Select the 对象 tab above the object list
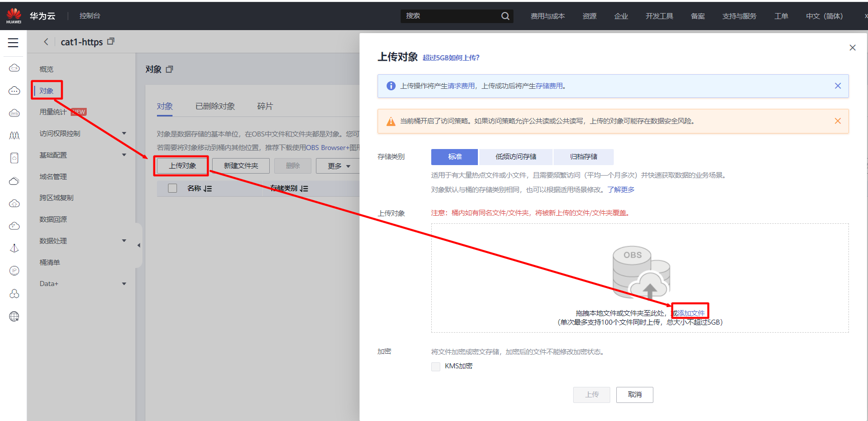The height and width of the screenshot is (421, 868). [x=164, y=106]
